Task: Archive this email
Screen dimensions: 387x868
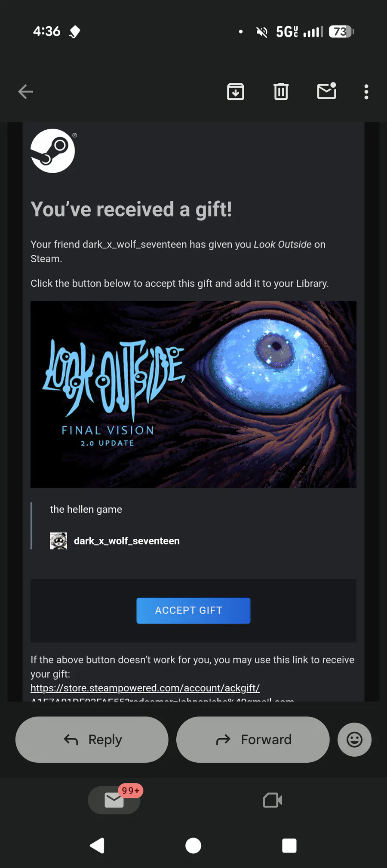Action: 236,92
